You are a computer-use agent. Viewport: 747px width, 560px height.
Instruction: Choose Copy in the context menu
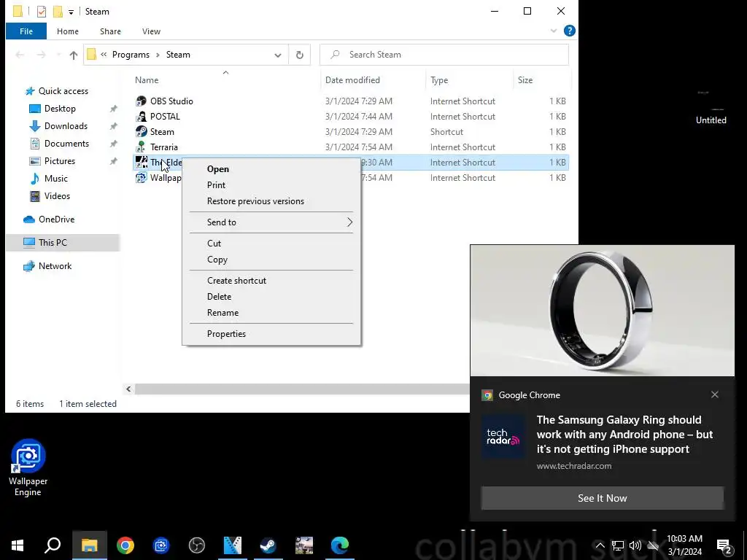coord(271,260)
